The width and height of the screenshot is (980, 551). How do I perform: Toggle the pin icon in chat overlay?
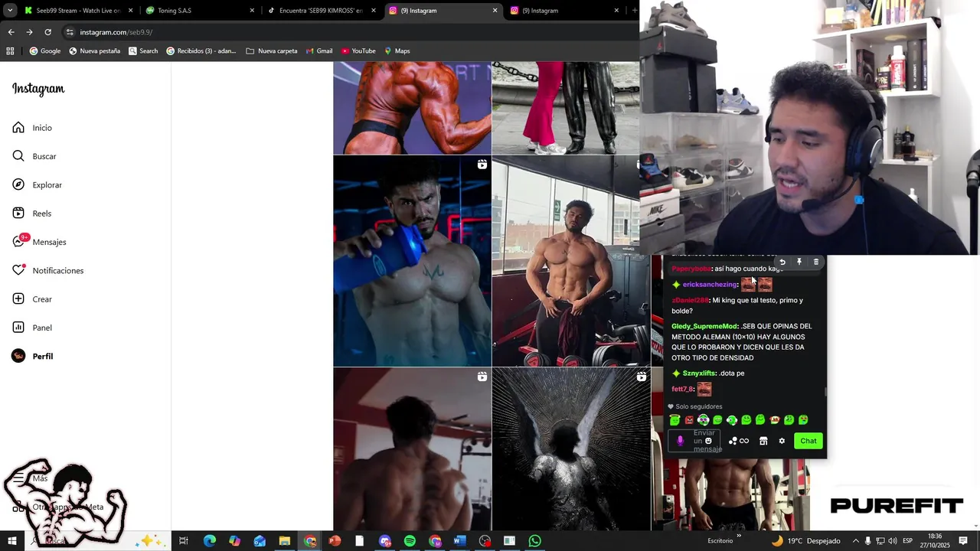pyautogui.click(x=799, y=262)
